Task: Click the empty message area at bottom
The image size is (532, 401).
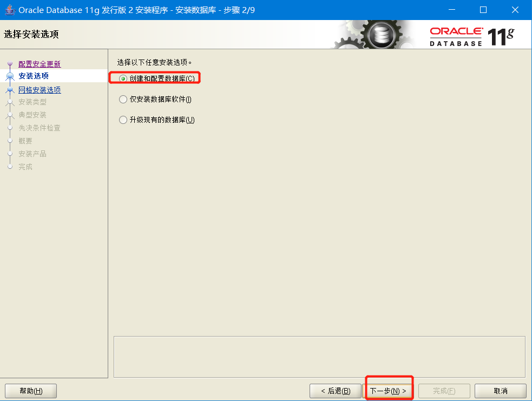Action: pyautogui.click(x=319, y=357)
